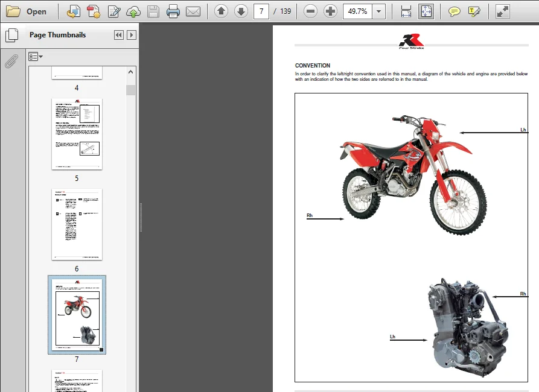539x392 pixels.
Task: Switch to read mode fullscreen icon
Action: [x=502, y=11]
